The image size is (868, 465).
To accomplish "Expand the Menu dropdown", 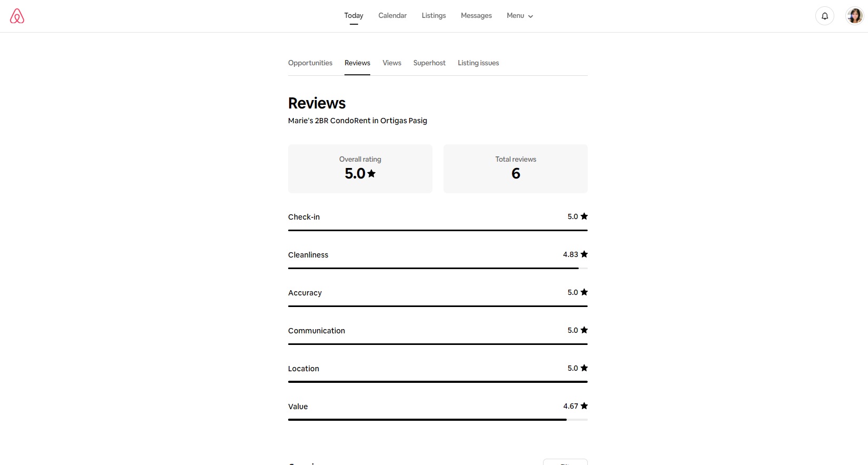I will 520,16.
